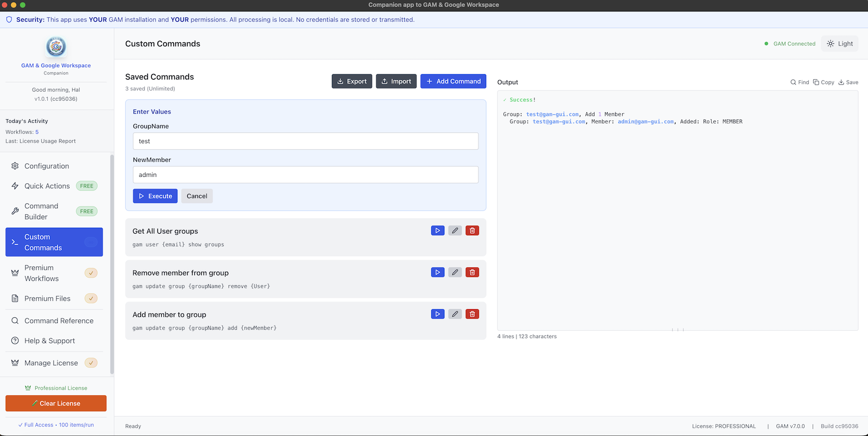Click the Premium Workflows crown icon
868x436 pixels.
pos(15,273)
